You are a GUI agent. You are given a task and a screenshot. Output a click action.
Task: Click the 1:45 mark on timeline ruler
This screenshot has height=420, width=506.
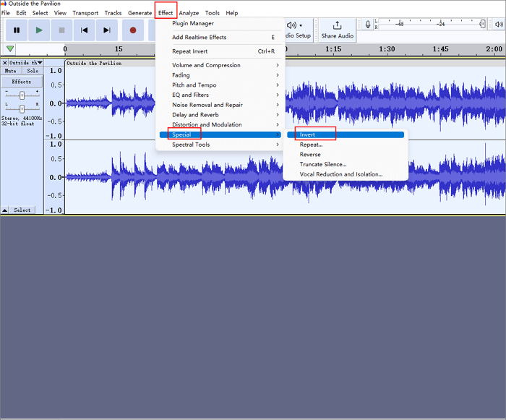click(440, 49)
